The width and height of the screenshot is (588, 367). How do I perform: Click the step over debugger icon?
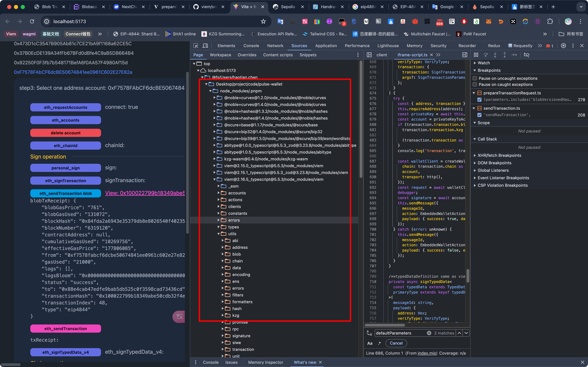coord(486,55)
